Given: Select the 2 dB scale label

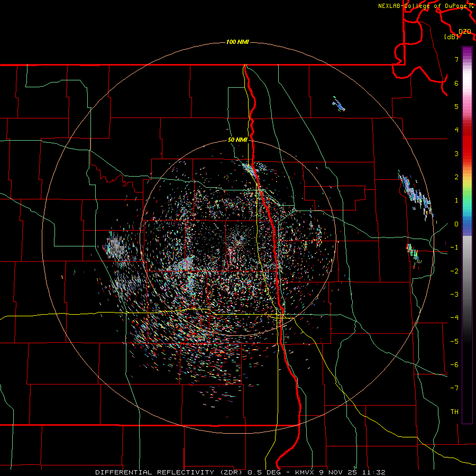Looking at the screenshot, I should click(456, 177).
